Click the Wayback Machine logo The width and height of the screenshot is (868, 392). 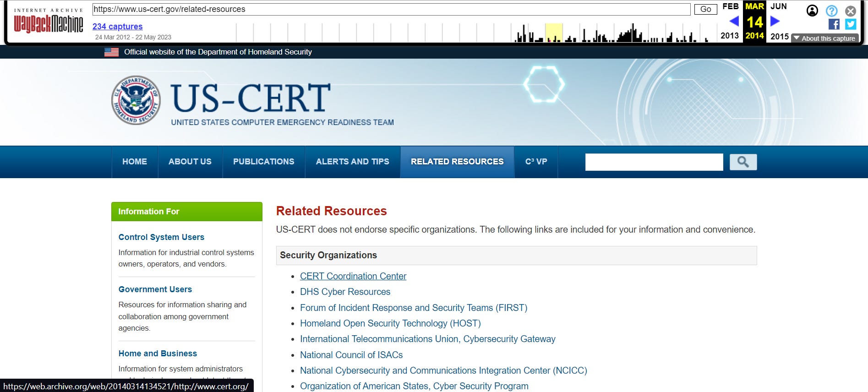coord(49,23)
